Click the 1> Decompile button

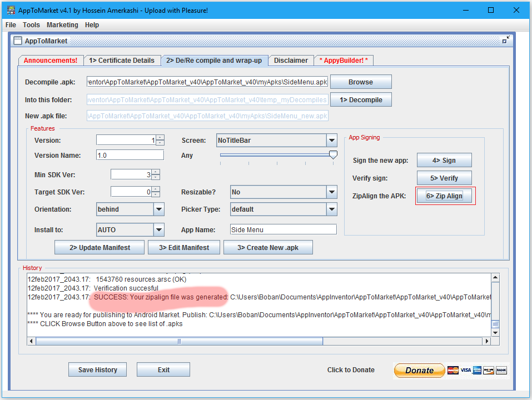click(361, 100)
